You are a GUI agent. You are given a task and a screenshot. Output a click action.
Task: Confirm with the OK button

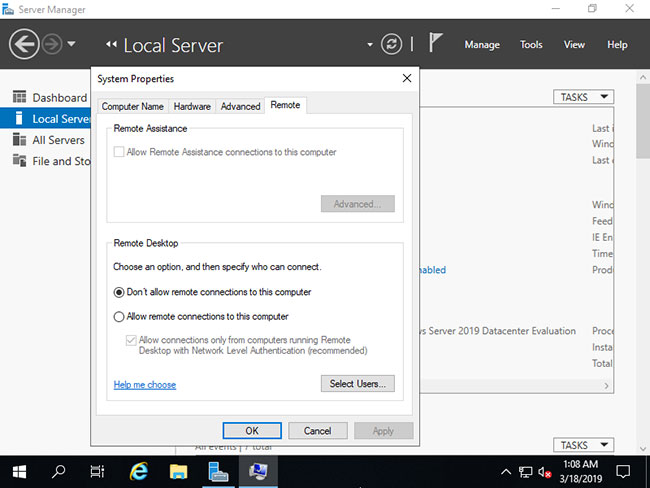tap(252, 431)
